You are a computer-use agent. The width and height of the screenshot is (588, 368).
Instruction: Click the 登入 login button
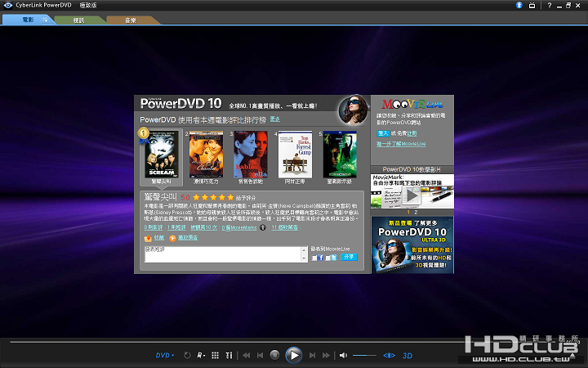click(x=383, y=132)
